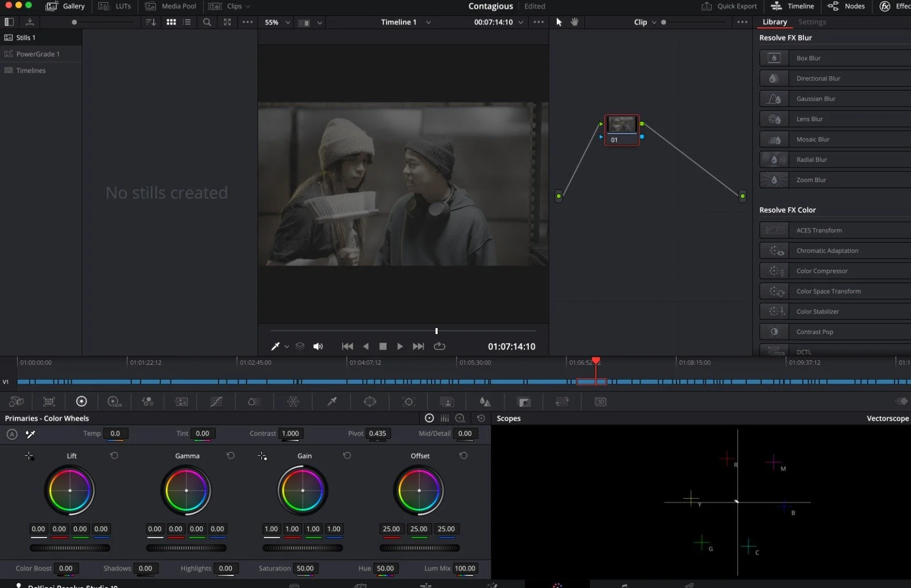Select the Stills 1 album
Viewport: 911px width, 588px height.
41,38
